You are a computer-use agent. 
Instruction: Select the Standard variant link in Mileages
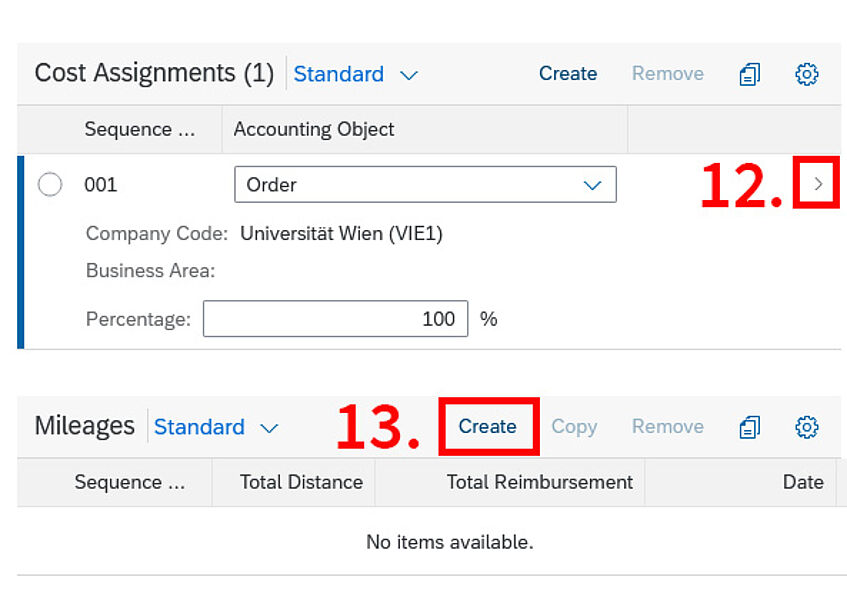click(199, 427)
